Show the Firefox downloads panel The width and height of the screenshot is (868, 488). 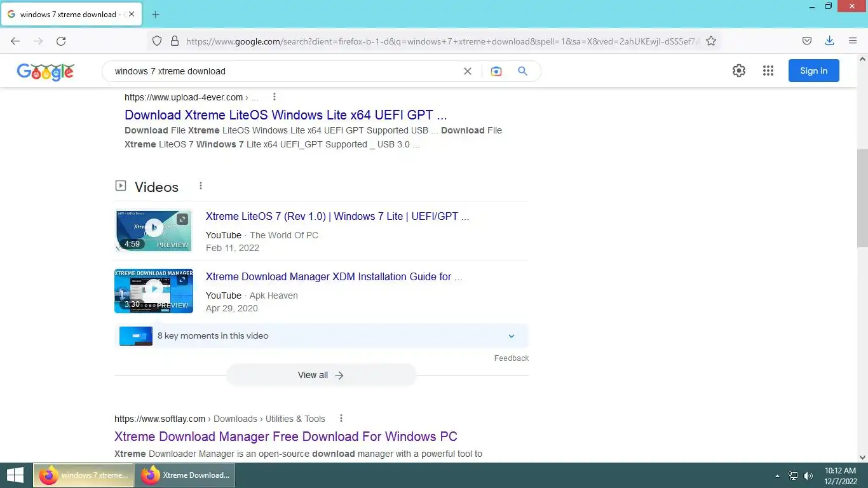[829, 41]
